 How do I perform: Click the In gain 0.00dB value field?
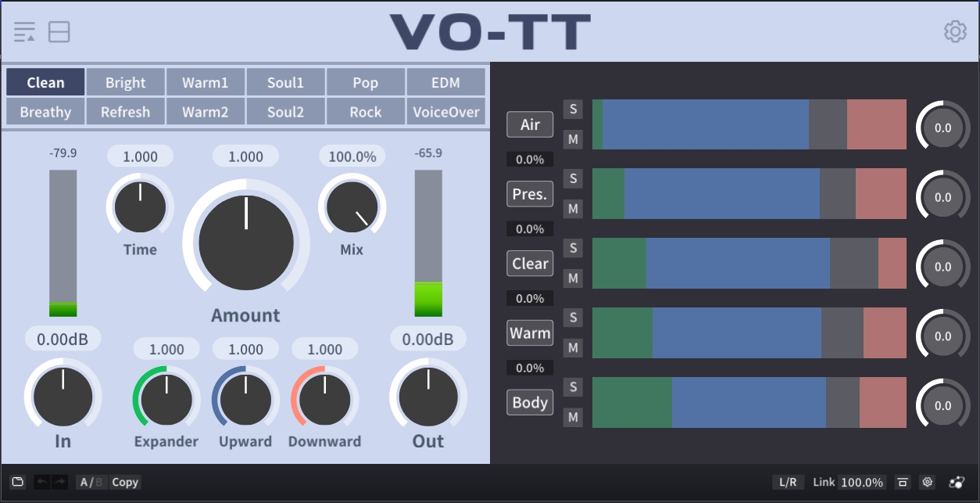(x=63, y=339)
